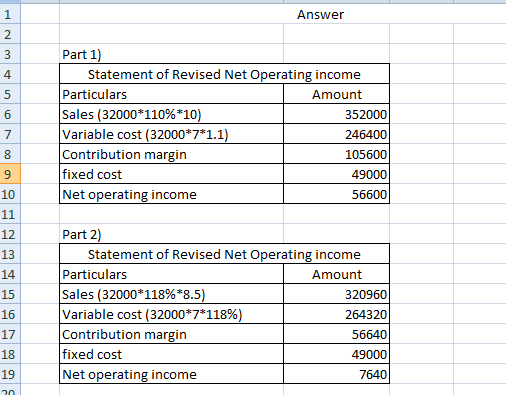Select row 13 title 'Statement of Revised Net Operating income'
Screen dimensions: 506x395
click(224, 254)
